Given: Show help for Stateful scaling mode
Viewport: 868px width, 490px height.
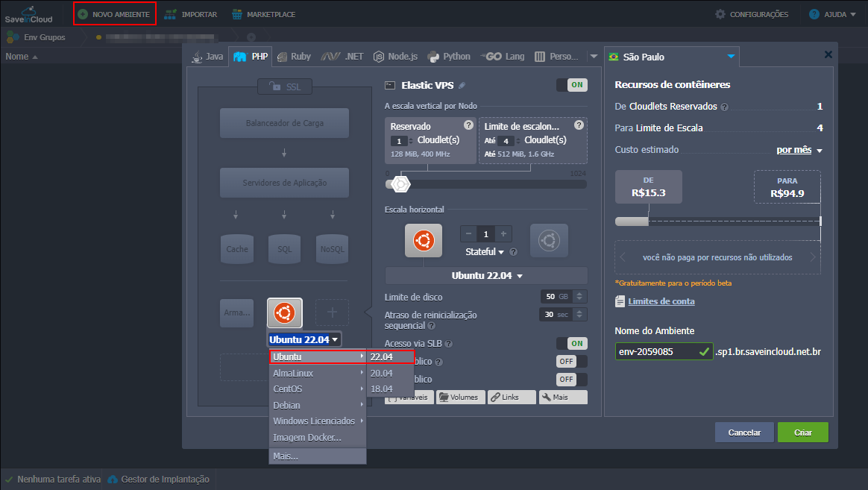Looking at the screenshot, I should click(514, 251).
